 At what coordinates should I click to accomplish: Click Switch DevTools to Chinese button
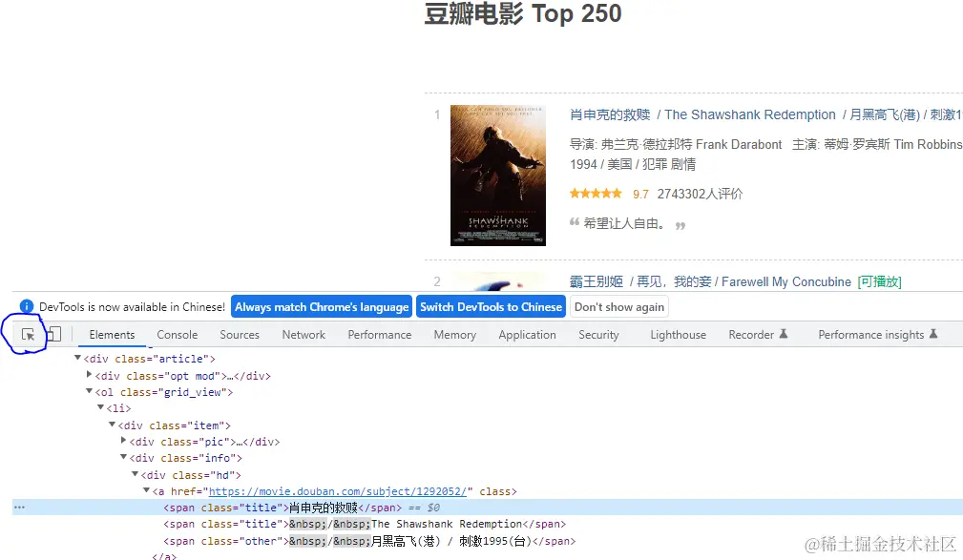coord(492,307)
